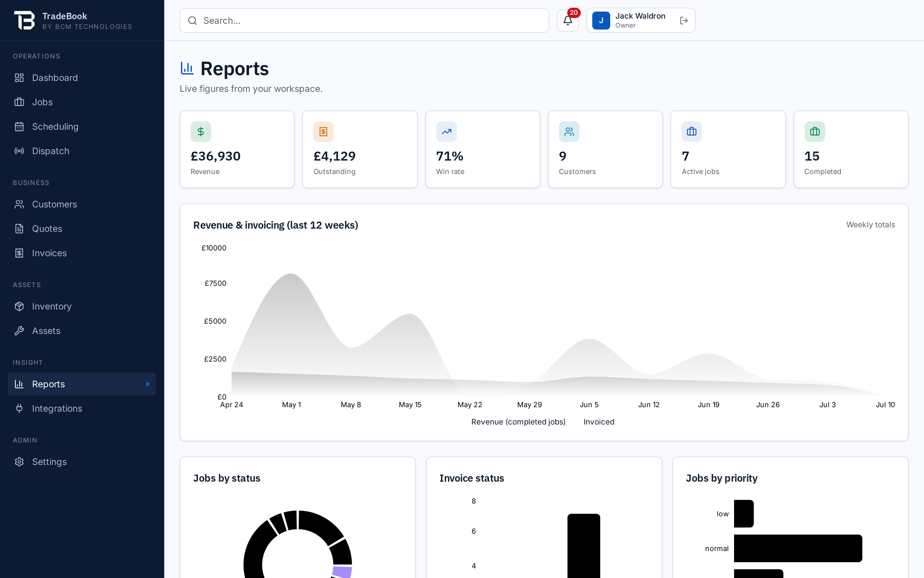Click the Completed green briefcase icon
The width and height of the screenshot is (924, 578).
click(x=814, y=132)
